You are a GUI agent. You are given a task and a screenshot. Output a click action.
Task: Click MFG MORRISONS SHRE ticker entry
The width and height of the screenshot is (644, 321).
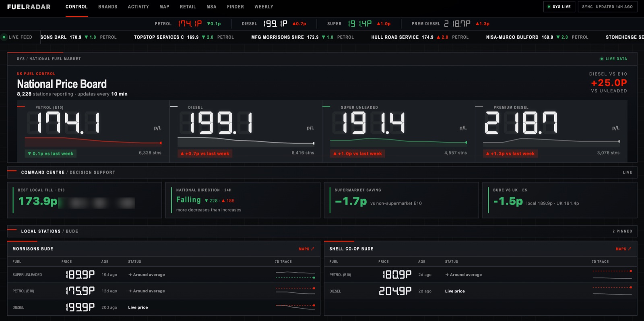click(303, 37)
